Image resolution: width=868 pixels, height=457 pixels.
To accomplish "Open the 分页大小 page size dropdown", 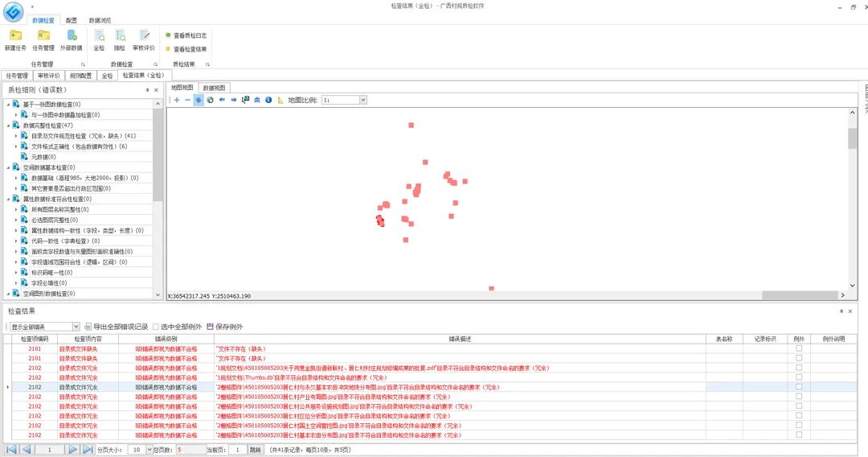I will [x=149, y=450].
